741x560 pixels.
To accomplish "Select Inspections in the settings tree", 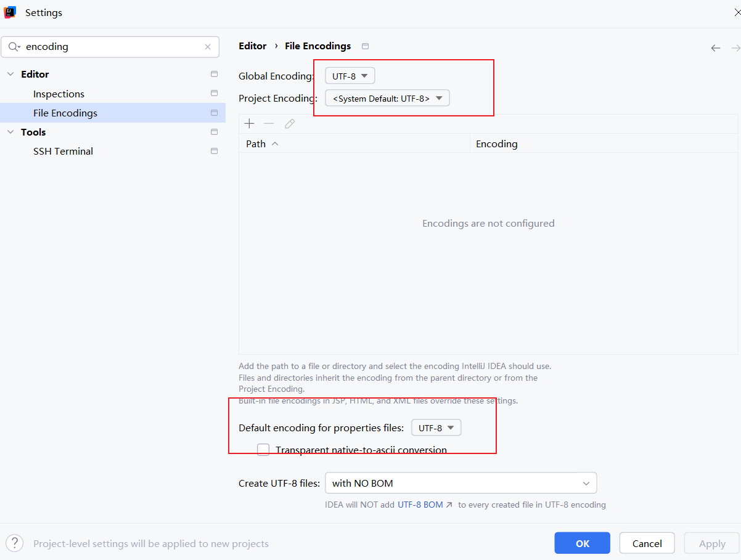I will pyautogui.click(x=59, y=94).
